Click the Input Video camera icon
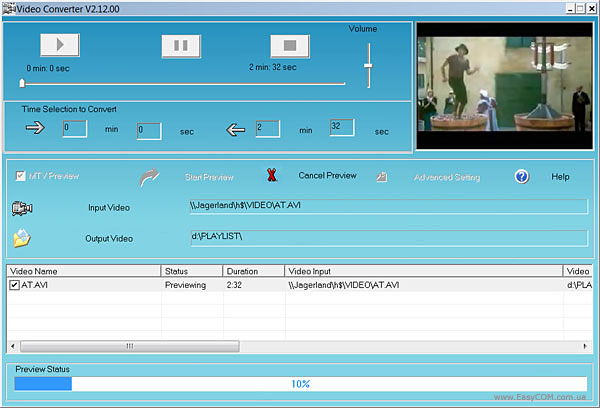Viewport: 600px width, 408px height. coord(22,208)
